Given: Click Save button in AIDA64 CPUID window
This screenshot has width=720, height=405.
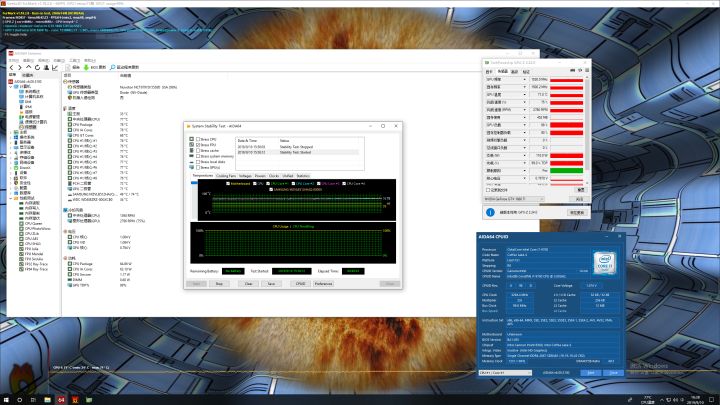Looking at the screenshot, I should click(x=591, y=373).
